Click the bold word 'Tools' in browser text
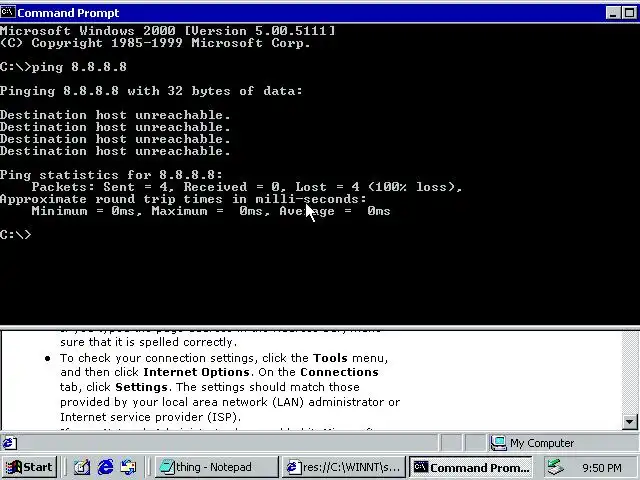The height and width of the screenshot is (480, 640). click(330, 358)
